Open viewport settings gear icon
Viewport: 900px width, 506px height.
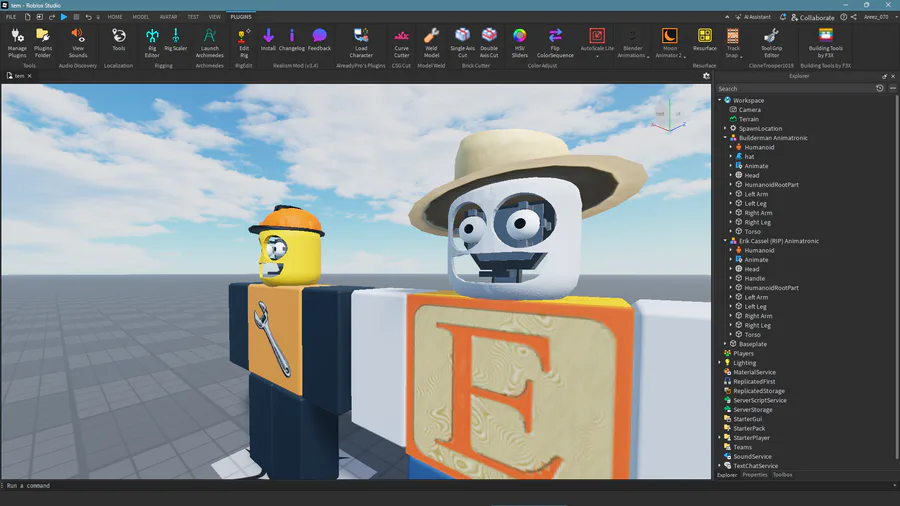706,76
